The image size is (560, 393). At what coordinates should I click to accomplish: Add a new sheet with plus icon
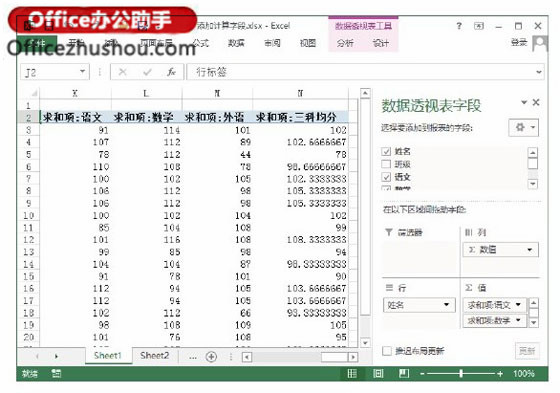(211, 356)
